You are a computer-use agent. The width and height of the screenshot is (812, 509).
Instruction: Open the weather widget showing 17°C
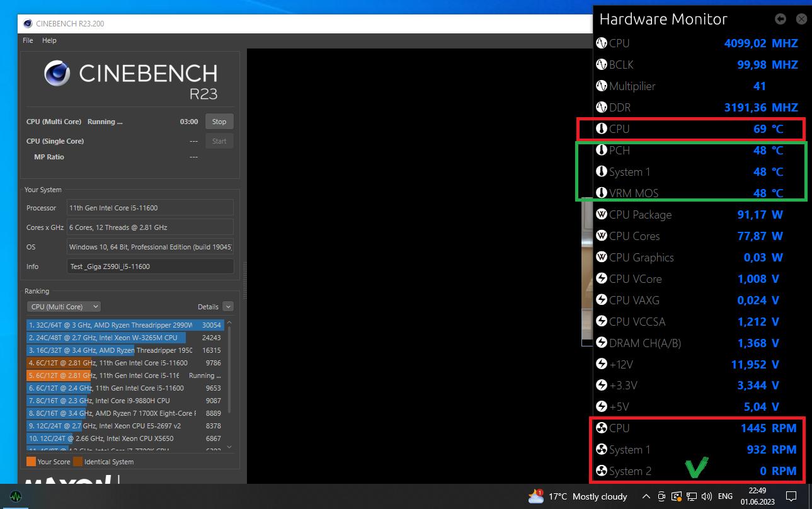tap(578, 496)
